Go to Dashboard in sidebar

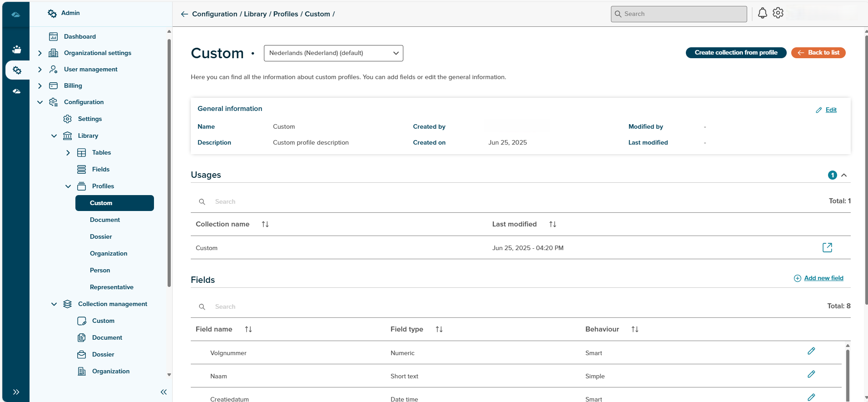point(80,36)
